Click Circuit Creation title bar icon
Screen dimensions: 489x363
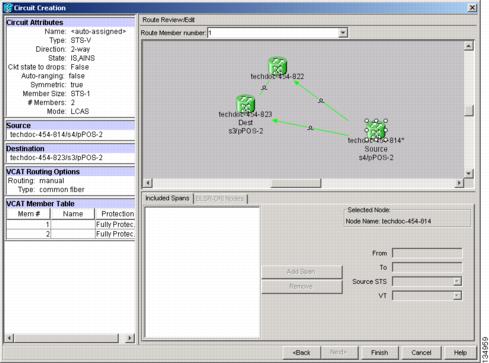(8, 8)
